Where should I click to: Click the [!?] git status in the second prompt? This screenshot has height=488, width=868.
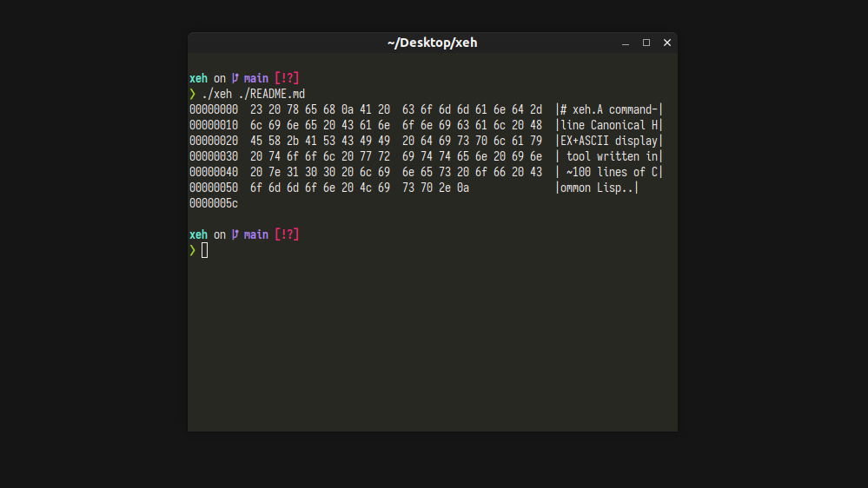click(287, 234)
